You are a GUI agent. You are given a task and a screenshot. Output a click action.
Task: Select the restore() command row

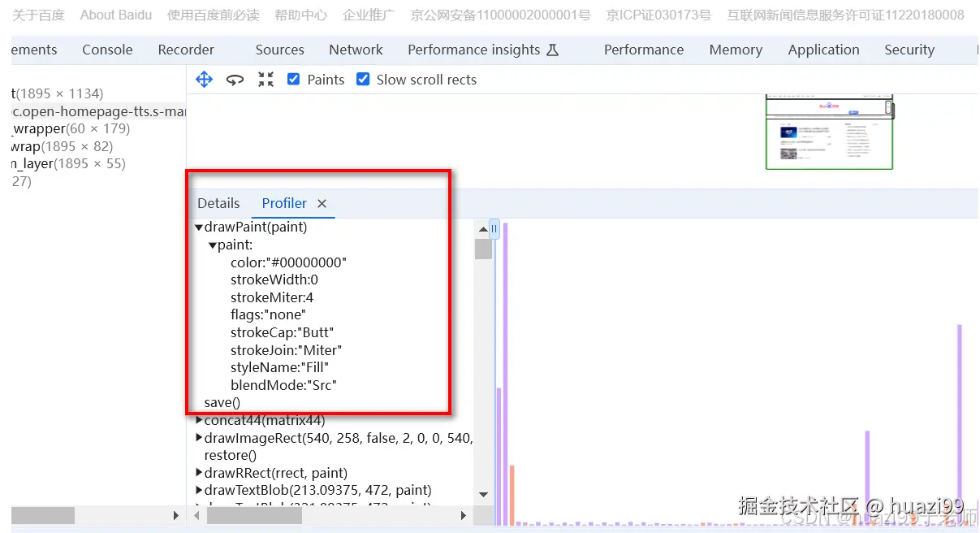pyautogui.click(x=231, y=455)
